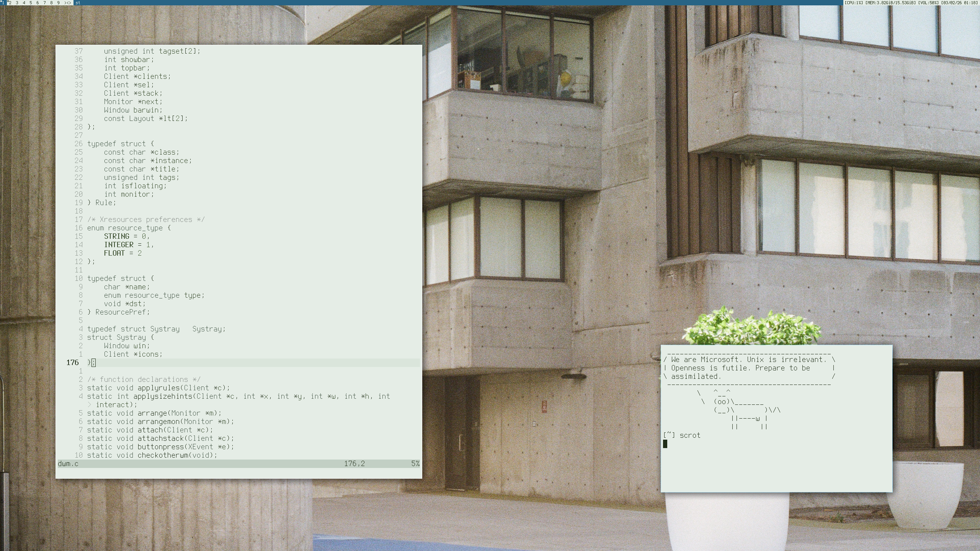Click the VOL:50% status indicator
Screen dimensions: 980x551
928,3
